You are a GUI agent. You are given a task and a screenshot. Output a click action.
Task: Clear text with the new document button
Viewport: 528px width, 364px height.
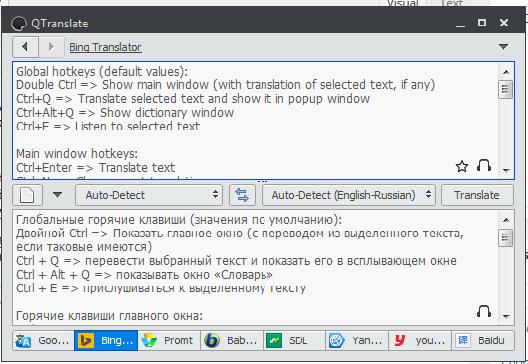point(27,195)
